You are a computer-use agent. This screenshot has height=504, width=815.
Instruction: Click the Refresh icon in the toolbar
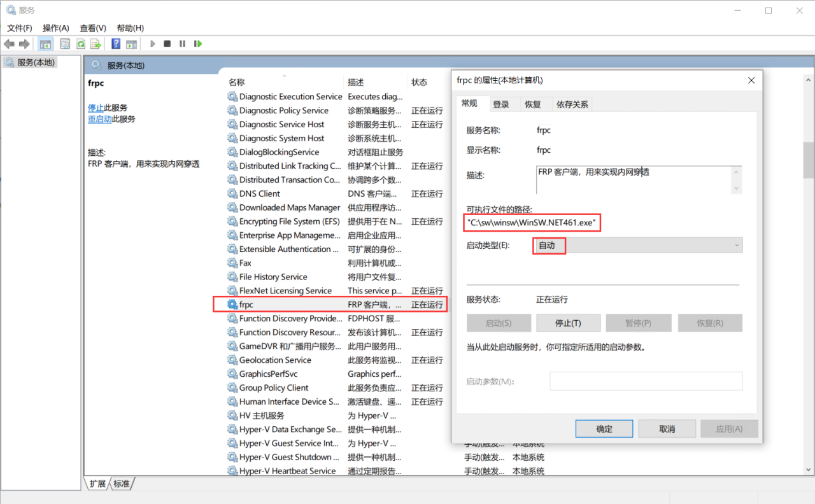tap(80, 43)
